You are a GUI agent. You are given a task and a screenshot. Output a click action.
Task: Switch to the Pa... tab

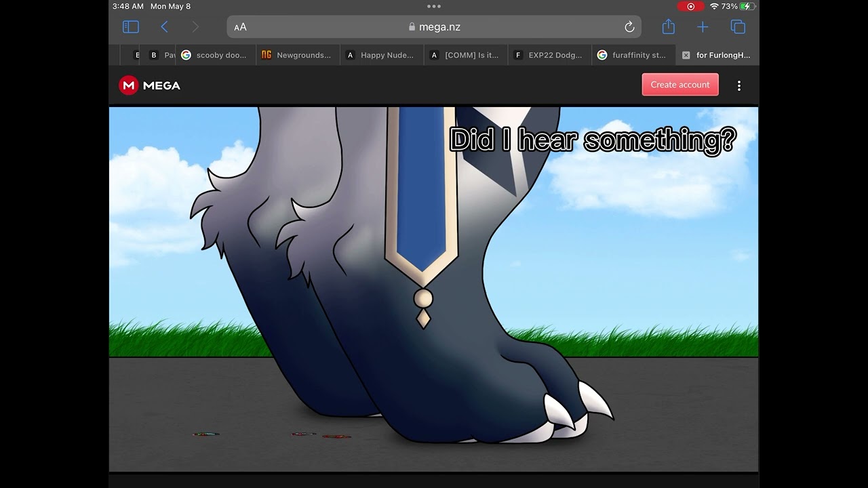click(x=162, y=55)
